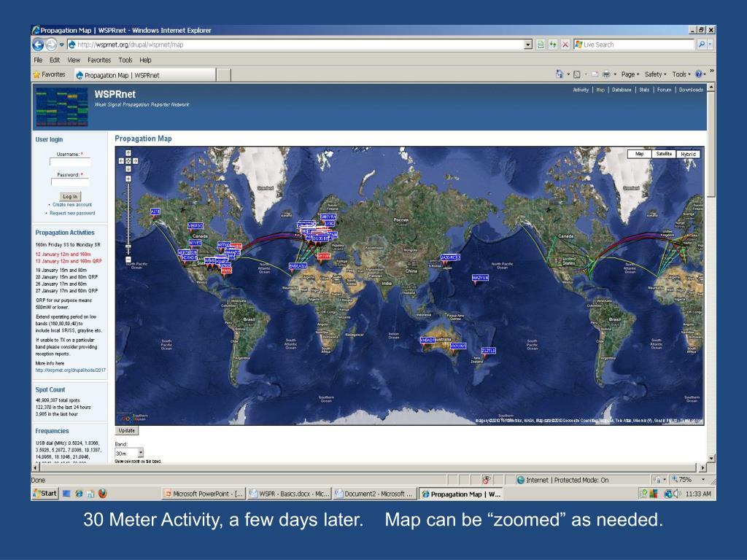The height and width of the screenshot is (560, 747).
Task: Click Internet Explorer quick launch icon
Action: coord(79,494)
